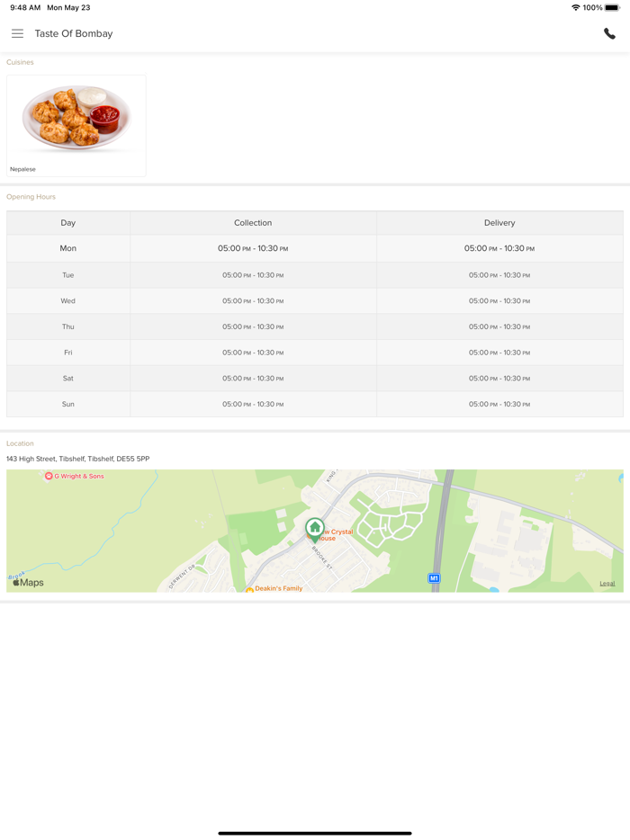Tap the restaurant address text
Viewport: 630px width, 840px height.
78,459
